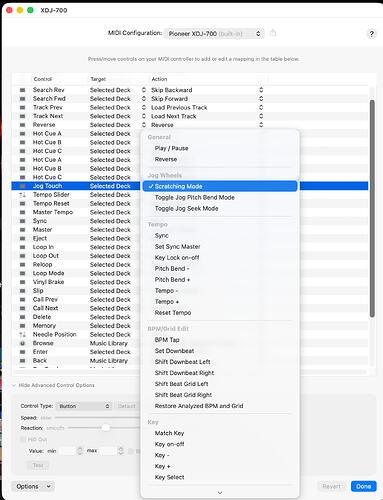The height and width of the screenshot is (500, 383).
Task: Open Target stepper for Track Next row
Action: 144,116
